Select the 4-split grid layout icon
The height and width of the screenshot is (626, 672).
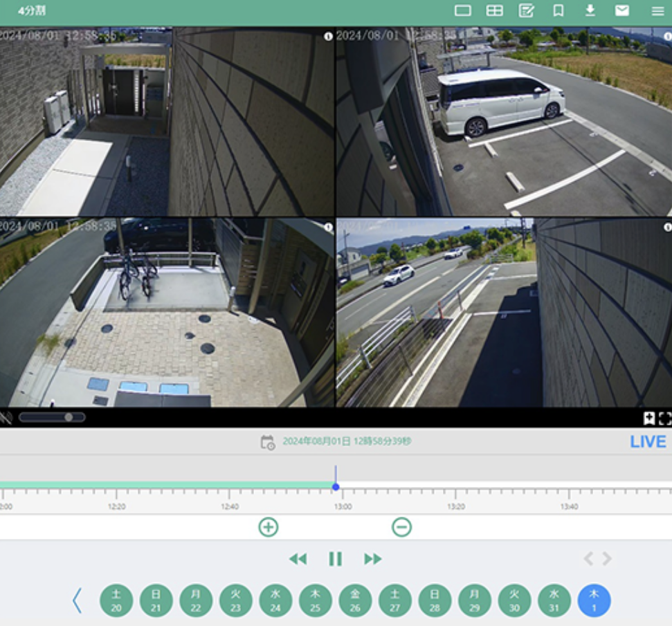coord(494,10)
